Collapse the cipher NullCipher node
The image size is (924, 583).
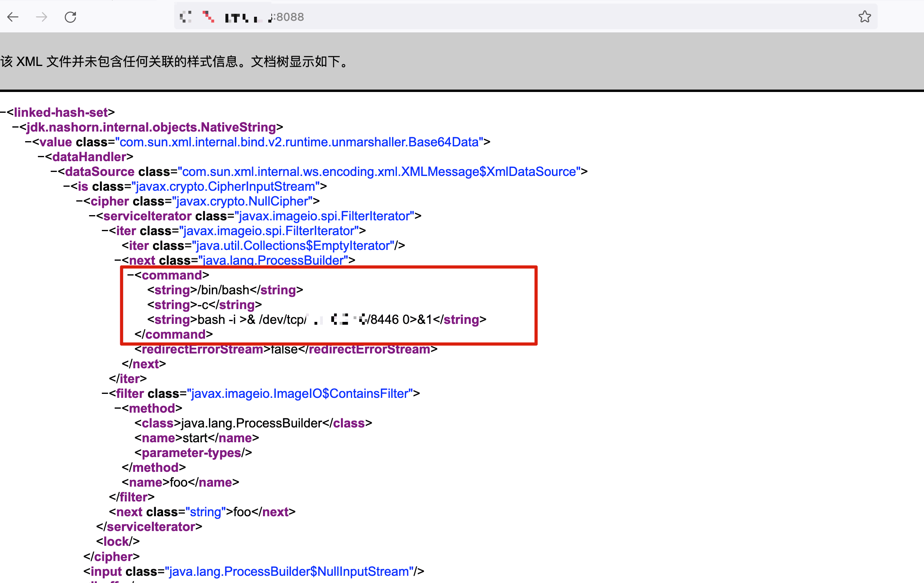coord(80,201)
